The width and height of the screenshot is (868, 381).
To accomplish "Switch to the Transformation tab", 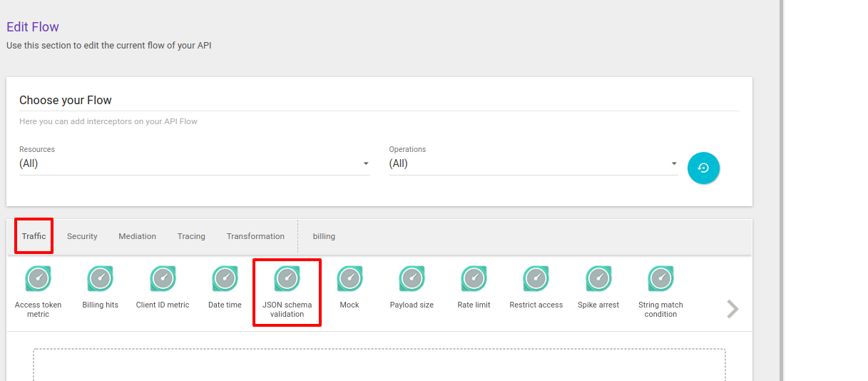I will 255,236.
